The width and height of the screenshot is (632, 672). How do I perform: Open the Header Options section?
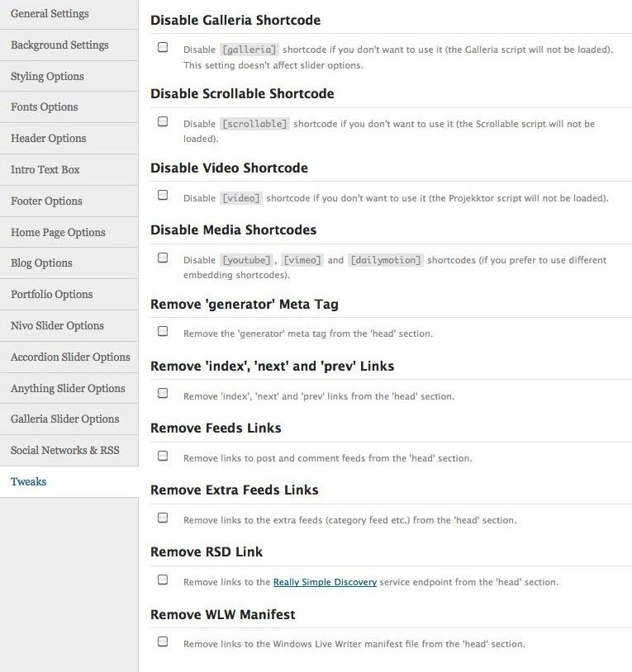pyautogui.click(x=48, y=138)
